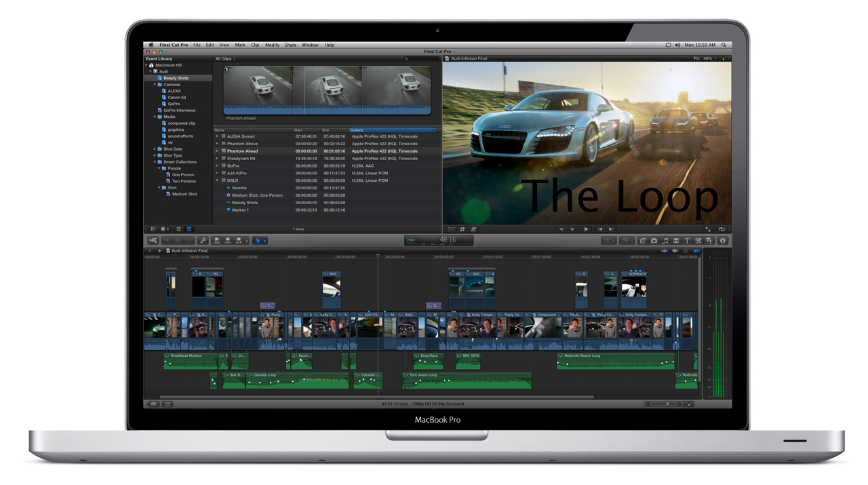This screenshot has width=868, height=485.
Task: Sort list by End column header
Action: pyautogui.click(x=334, y=130)
